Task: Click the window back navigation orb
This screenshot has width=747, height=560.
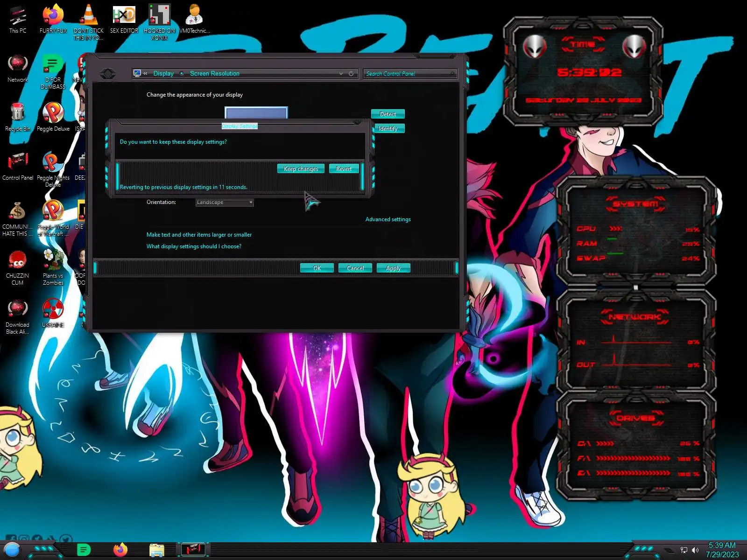Action: tap(108, 74)
